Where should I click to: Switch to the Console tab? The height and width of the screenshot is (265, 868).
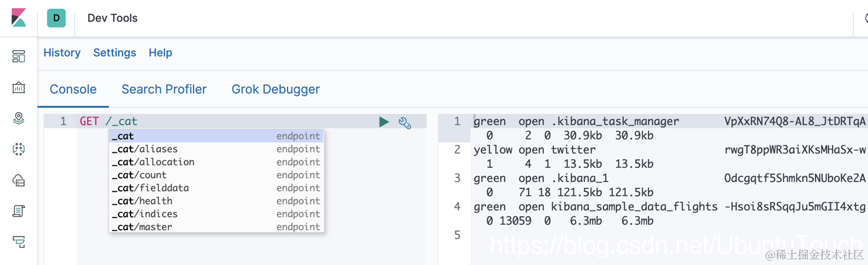tap(73, 89)
